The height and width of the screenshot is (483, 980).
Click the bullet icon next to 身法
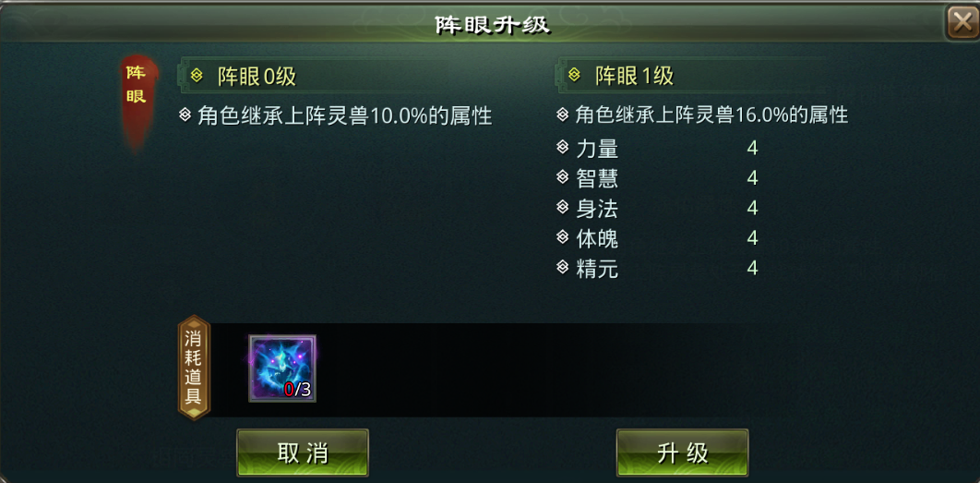562,208
